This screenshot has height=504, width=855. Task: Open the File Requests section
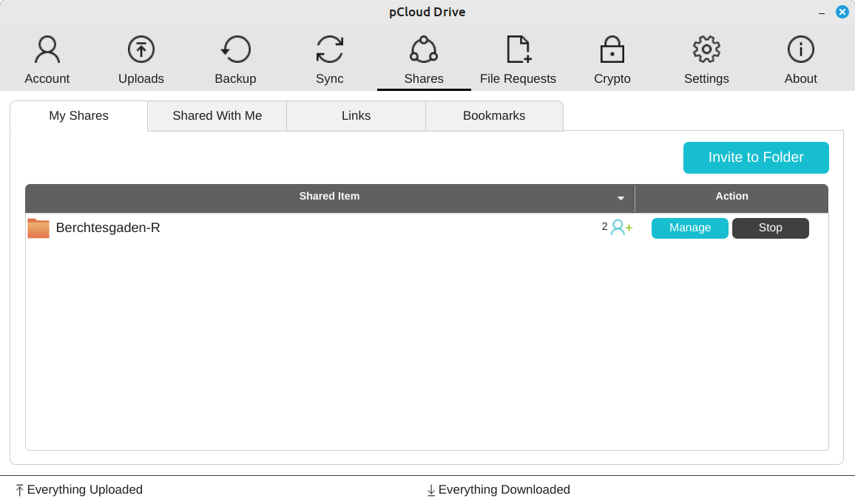(x=518, y=60)
